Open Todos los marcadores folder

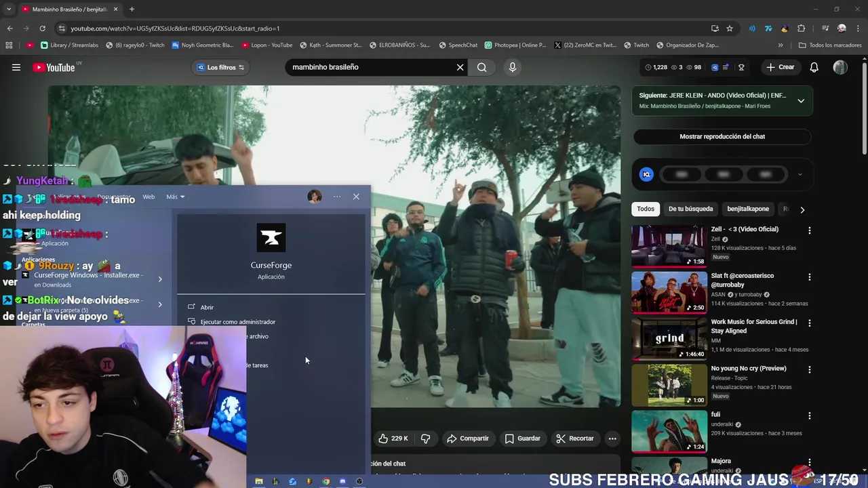pos(830,45)
